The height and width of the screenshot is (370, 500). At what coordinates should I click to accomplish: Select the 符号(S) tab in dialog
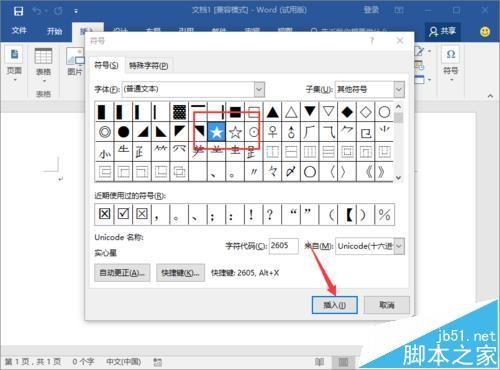point(106,65)
